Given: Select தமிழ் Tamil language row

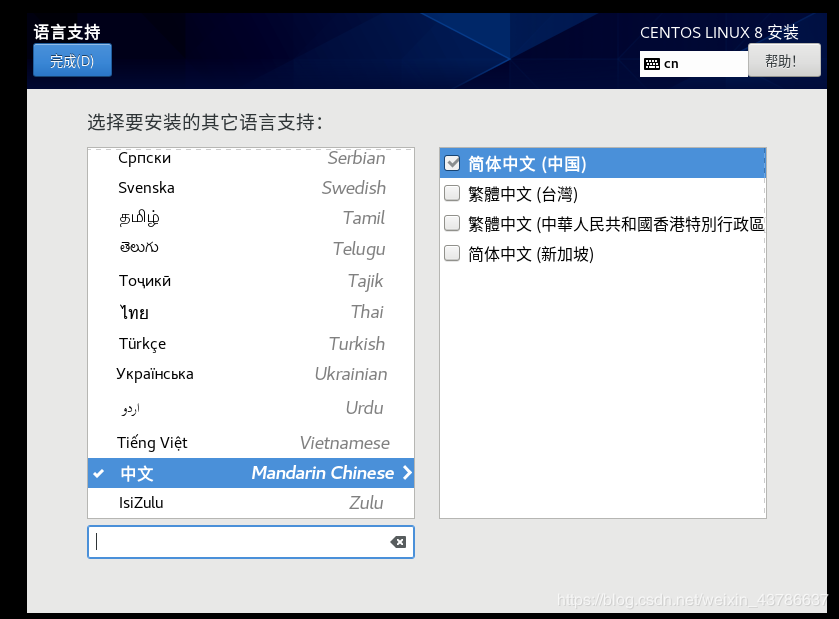Looking at the screenshot, I should (x=251, y=218).
